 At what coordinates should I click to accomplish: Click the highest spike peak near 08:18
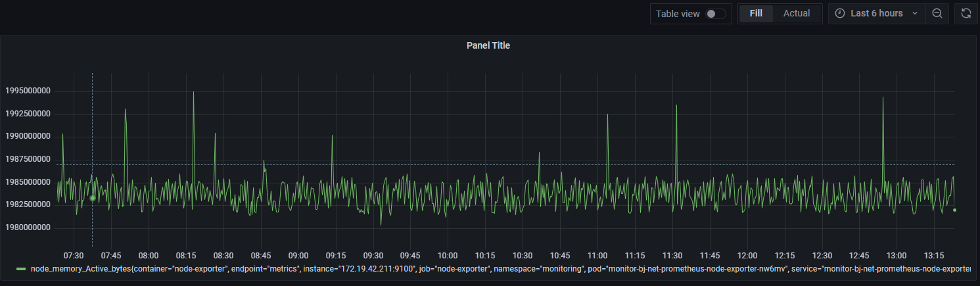pos(193,93)
